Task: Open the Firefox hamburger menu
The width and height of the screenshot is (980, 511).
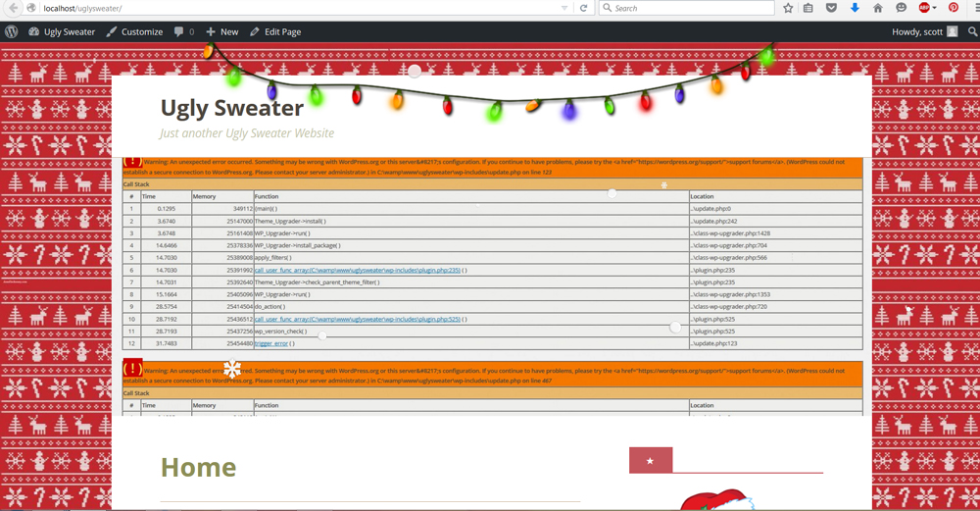Action: (x=975, y=8)
